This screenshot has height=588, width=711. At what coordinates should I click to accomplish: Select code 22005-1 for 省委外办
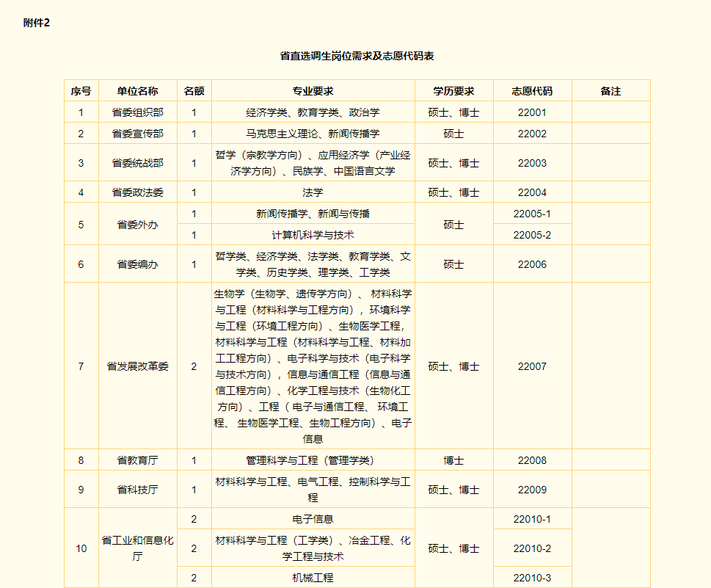pos(532,214)
